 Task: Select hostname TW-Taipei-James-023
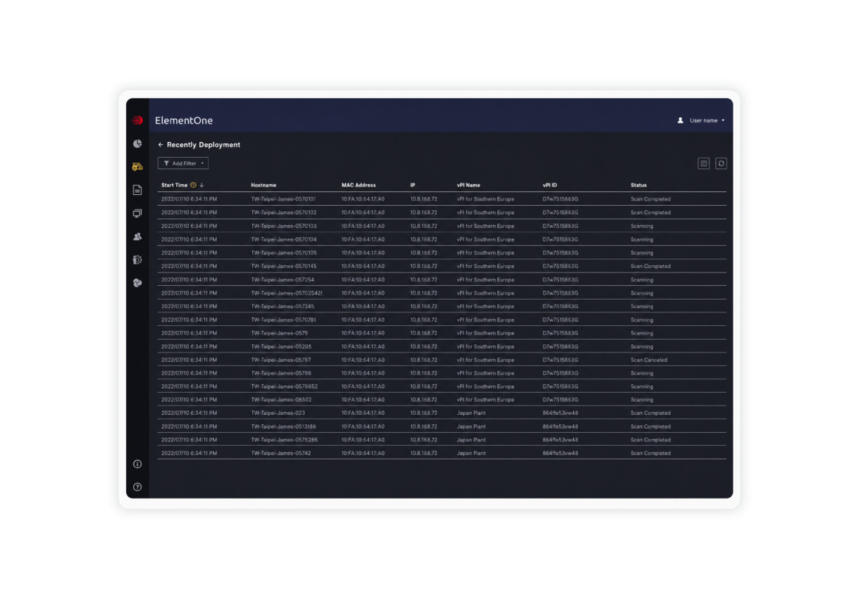pos(278,413)
